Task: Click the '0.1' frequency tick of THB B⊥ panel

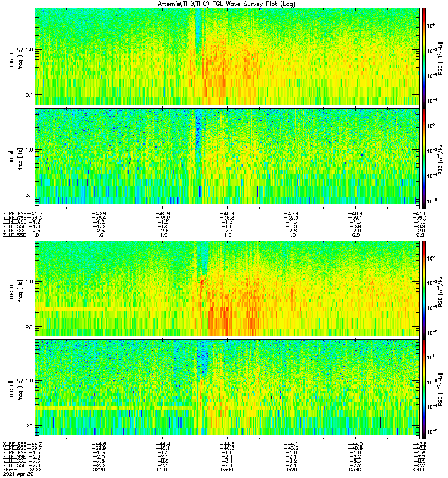Action: click(29, 95)
